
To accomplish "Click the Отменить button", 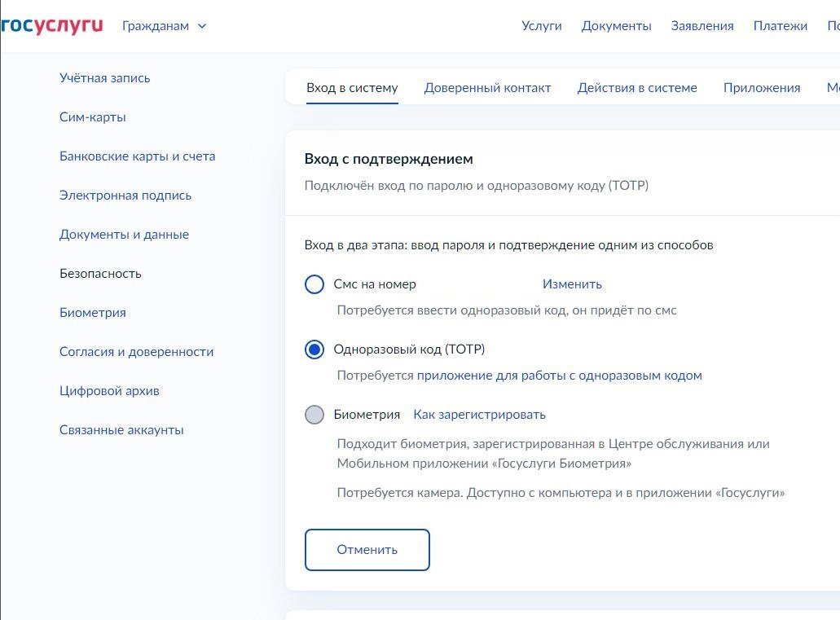I will pos(367,550).
